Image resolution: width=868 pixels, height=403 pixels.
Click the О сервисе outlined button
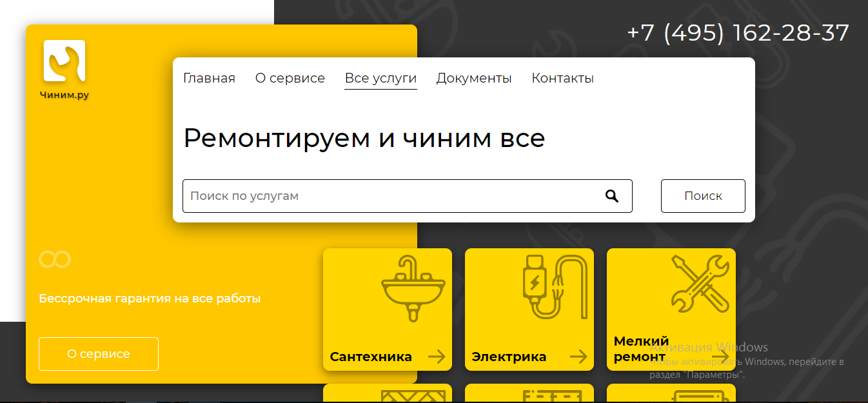click(x=98, y=353)
